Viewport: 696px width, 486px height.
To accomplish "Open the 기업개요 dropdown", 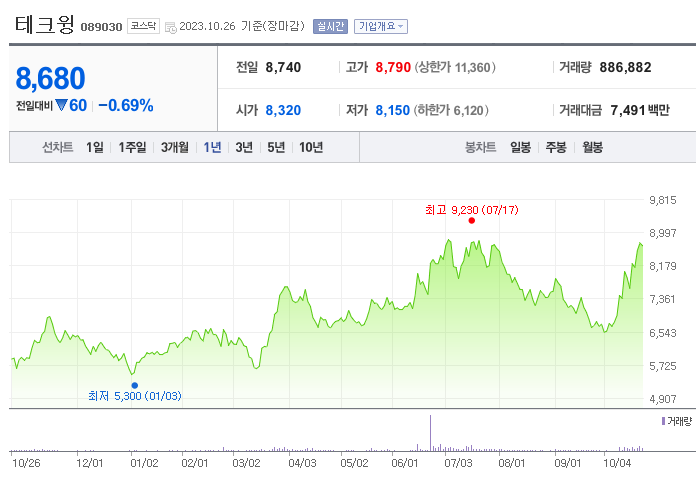I will tap(381, 26).
